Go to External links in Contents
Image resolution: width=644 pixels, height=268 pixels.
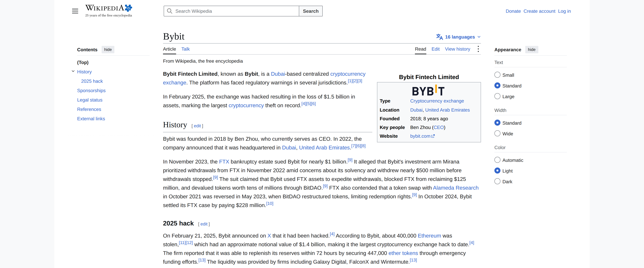91,119
